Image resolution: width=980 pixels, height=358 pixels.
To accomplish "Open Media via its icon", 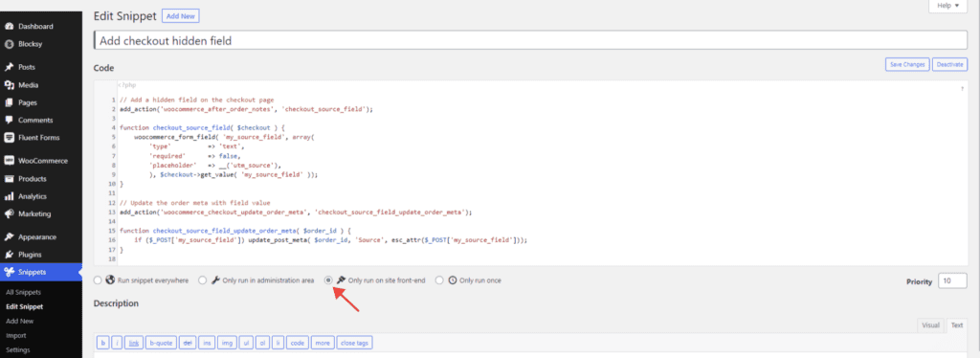I will (x=10, y=85).
